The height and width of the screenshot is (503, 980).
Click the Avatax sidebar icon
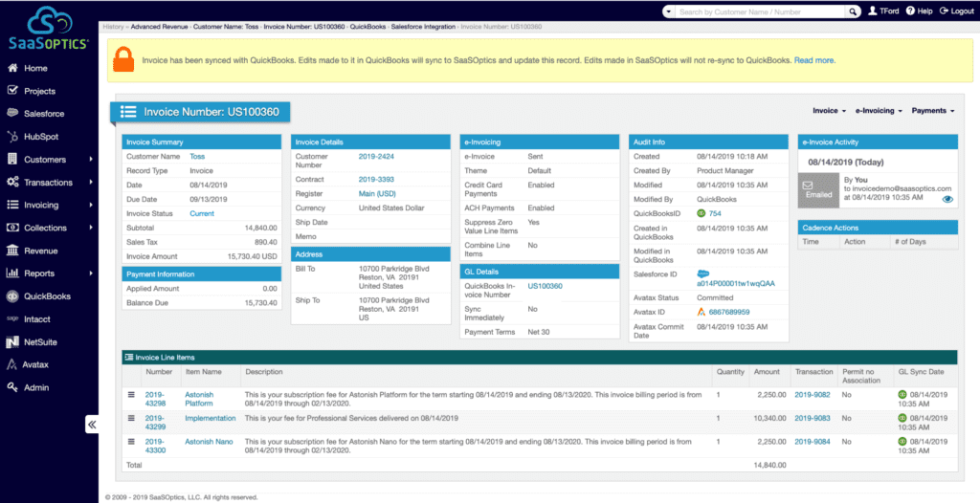click(x=13, y=364)
